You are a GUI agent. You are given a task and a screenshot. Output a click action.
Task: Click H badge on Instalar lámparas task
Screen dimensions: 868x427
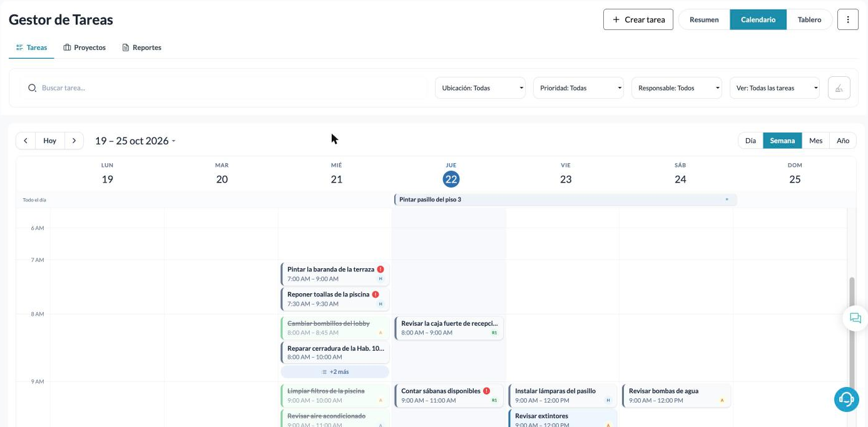click(x=608, y=401)
